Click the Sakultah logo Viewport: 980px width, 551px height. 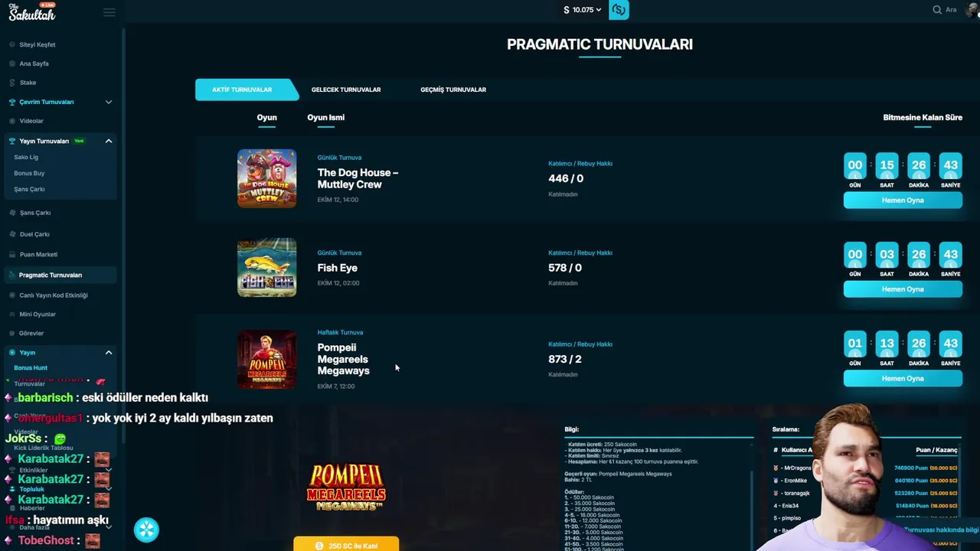click(32, 11)
